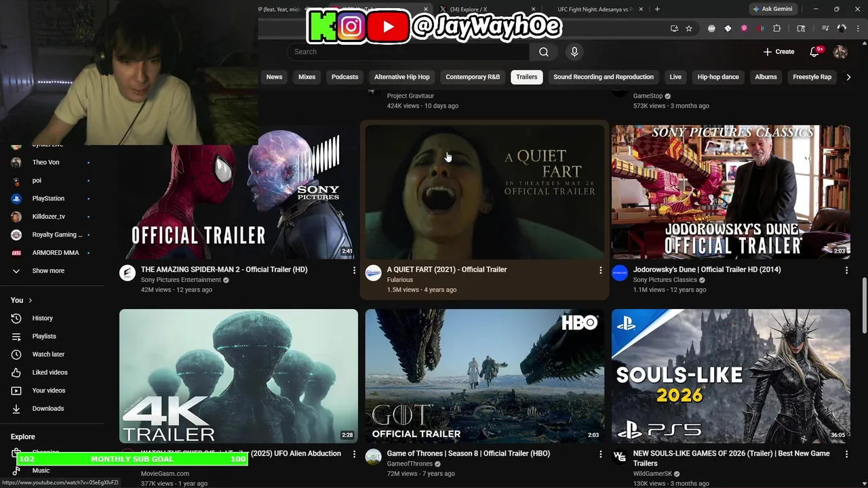Select the Mixes category chip
Image resolution: width=868 pixels, height=488 pixels.
307,77
